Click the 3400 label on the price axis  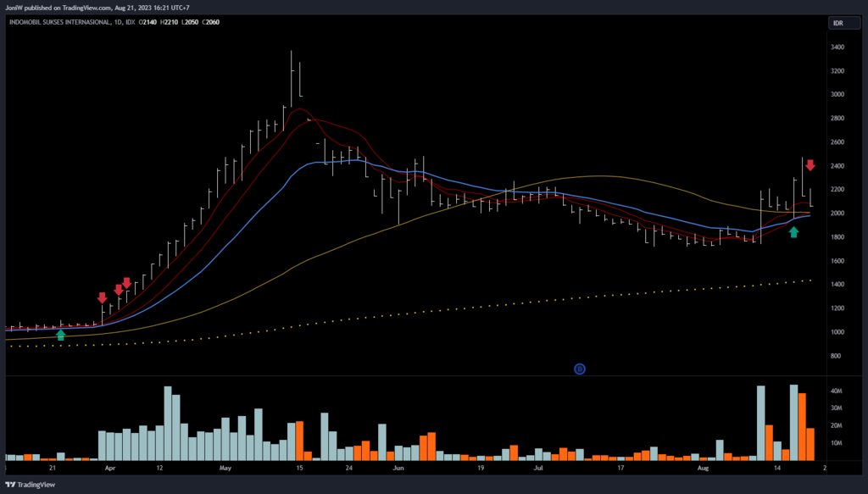pos(837,47)
